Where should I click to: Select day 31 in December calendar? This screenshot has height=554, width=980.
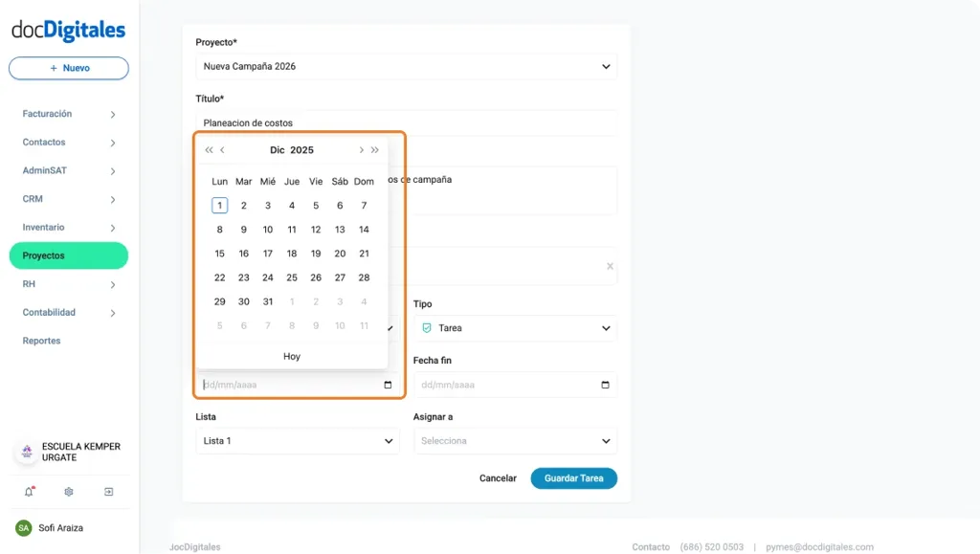coord(267,300)
